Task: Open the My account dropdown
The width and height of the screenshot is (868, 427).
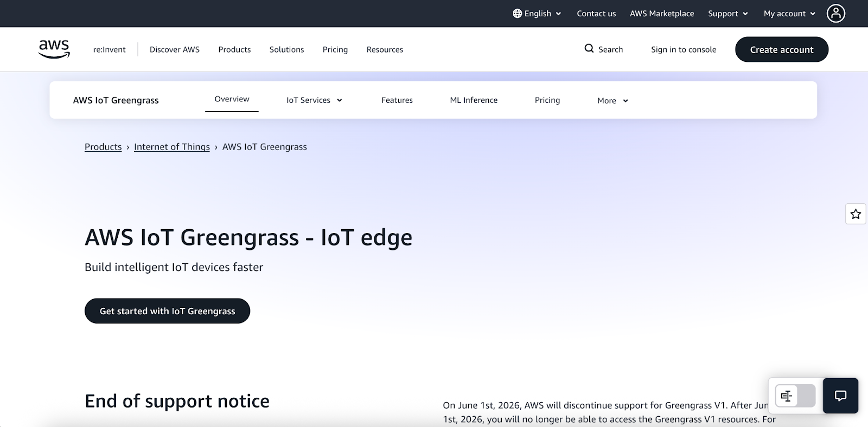Action: click(789, 14)
